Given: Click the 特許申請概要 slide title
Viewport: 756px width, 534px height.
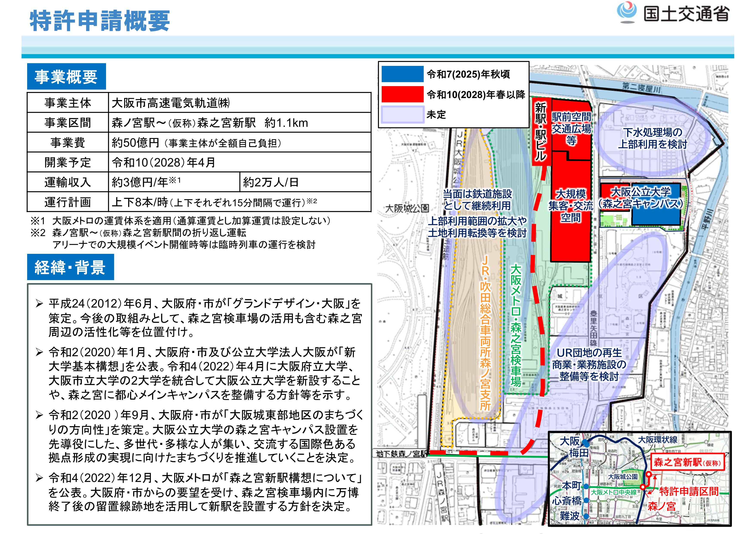Looking at the screenshot, I should point(100,20).
